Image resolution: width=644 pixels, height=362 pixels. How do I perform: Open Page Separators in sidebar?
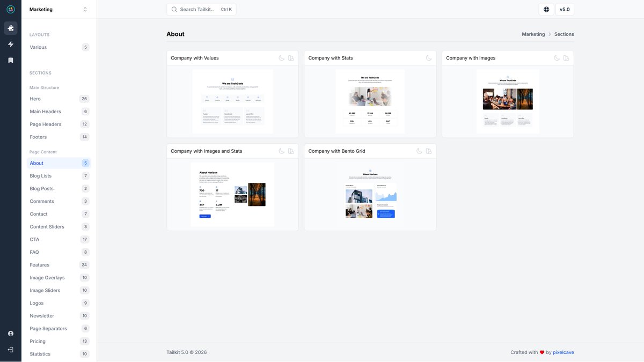[59, 328]
